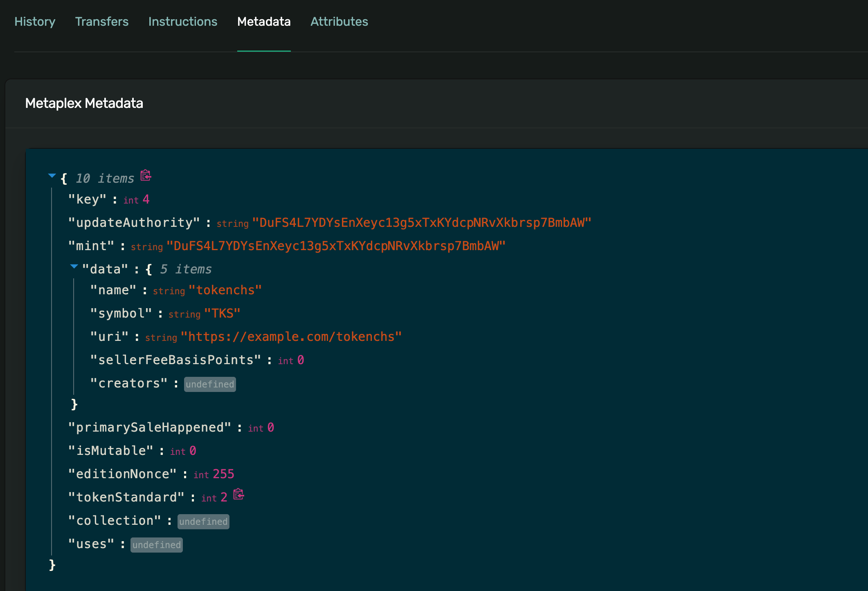Click the "TKS" symbol value

(x=222, y=313)
